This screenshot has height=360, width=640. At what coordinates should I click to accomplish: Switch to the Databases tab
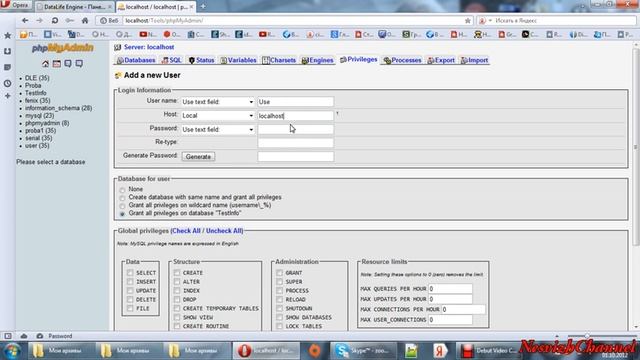tap(136, 60)
